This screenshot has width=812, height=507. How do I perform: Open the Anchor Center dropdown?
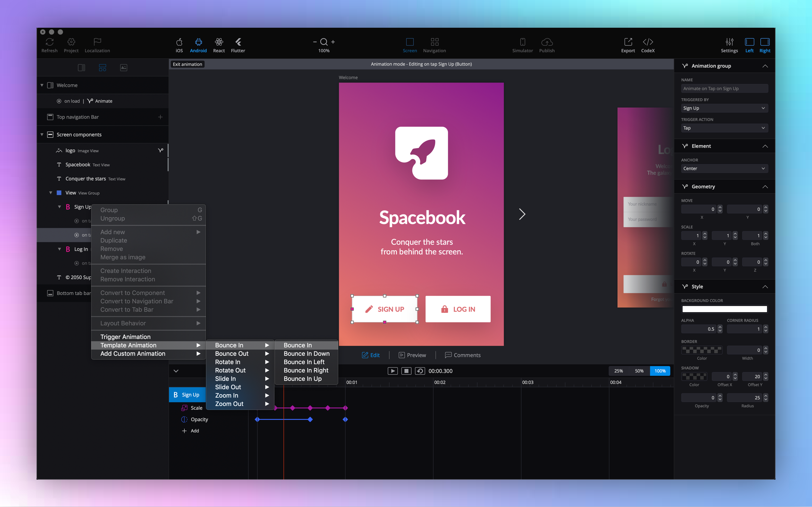point(724,168)
